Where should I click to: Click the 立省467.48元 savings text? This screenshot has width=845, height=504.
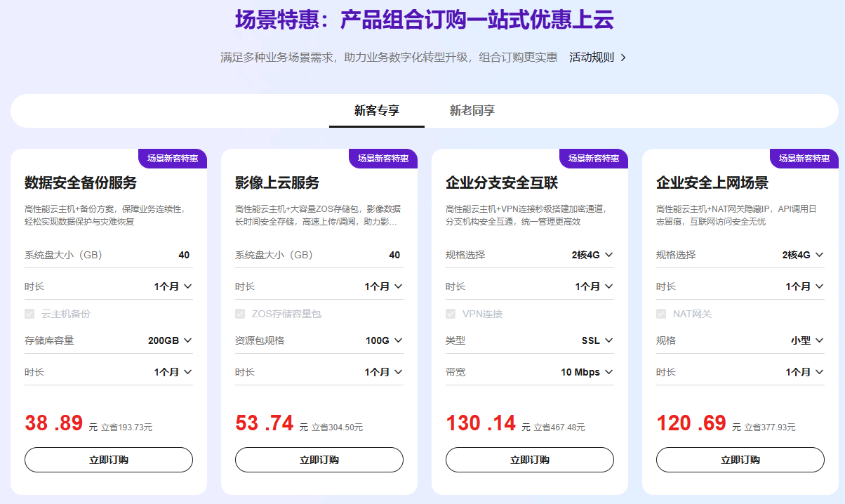[x=559, y=427]
